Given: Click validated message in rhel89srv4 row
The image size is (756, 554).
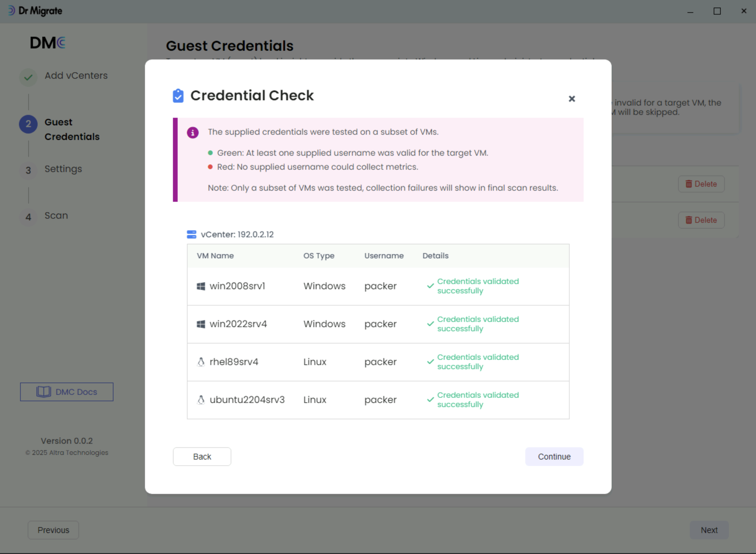Looking at the screenshot, I should point(478,362).
